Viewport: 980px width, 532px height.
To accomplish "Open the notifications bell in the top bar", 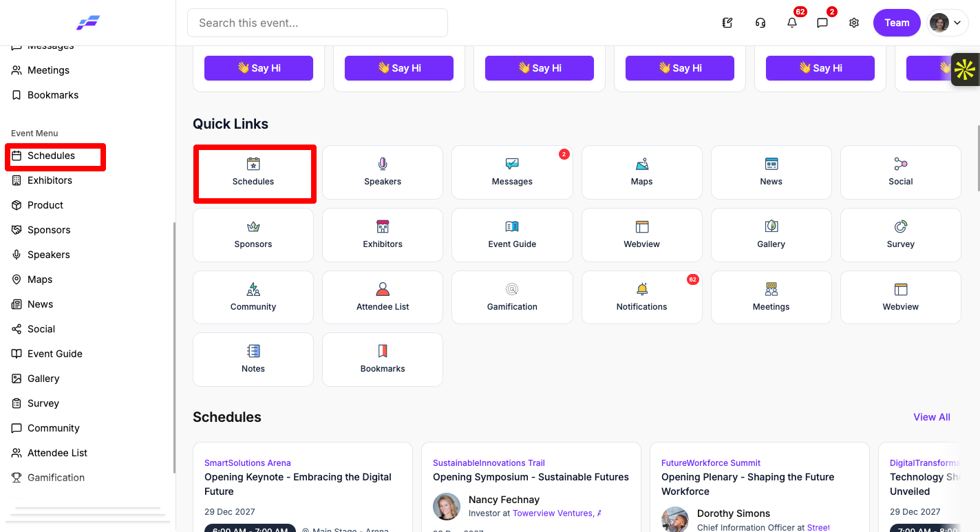I will (x=792, y=23).
